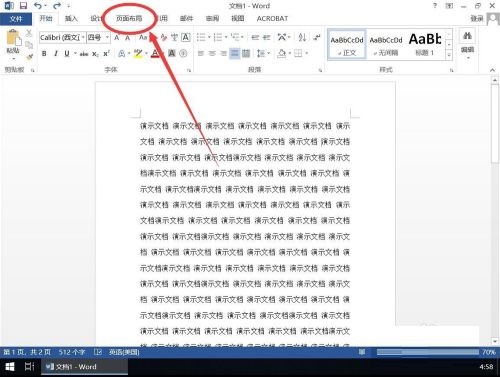The height and width of the screenshot is (377, 500).
Task: Click the Undo arrow icon
Action: 37,6
